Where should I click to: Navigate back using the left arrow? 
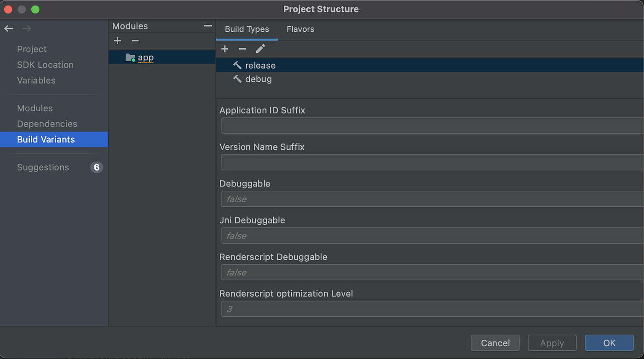tap(8, 28)
